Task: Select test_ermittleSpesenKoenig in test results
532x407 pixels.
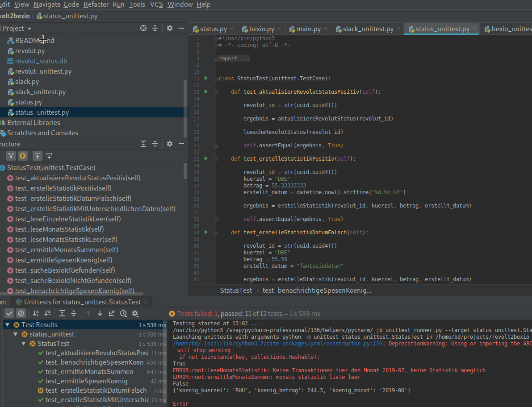Action: 87,381
